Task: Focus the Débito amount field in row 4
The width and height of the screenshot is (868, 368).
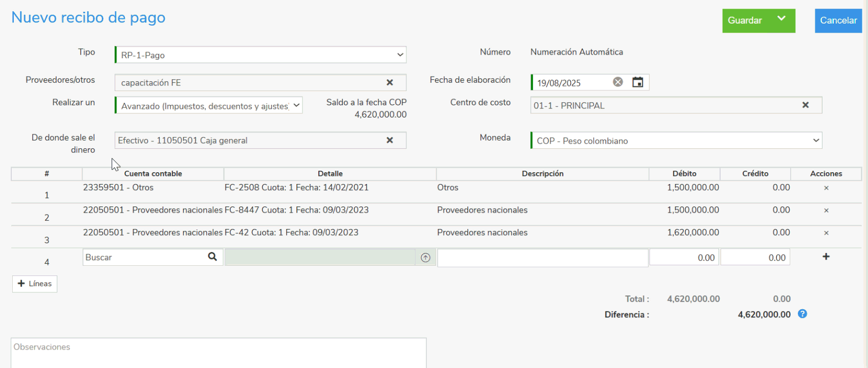Action: tap(684, 258)
